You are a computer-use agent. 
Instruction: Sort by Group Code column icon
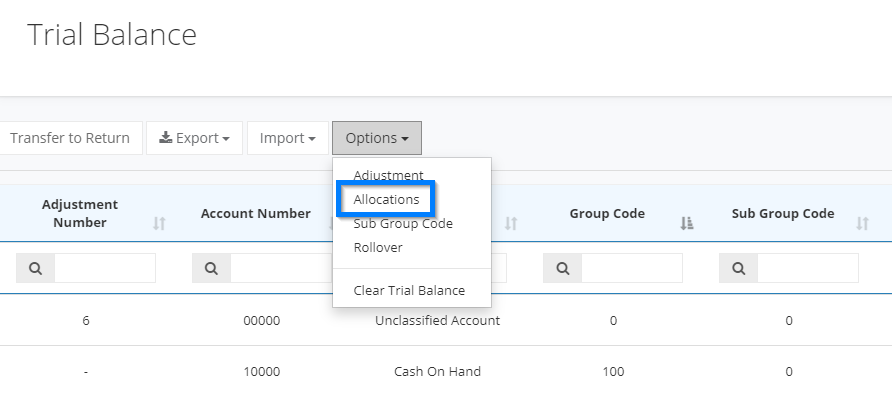tap(687, 223)
